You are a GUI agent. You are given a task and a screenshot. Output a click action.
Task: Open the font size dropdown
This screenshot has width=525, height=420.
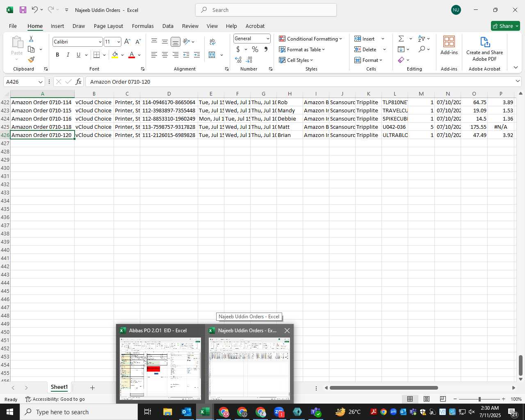point(119,42)
